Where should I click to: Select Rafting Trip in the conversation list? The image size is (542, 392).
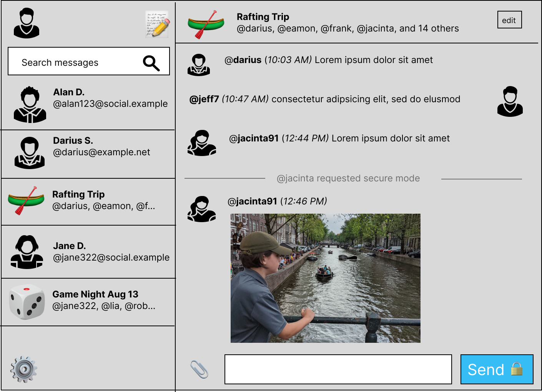(x=88, y=201)
